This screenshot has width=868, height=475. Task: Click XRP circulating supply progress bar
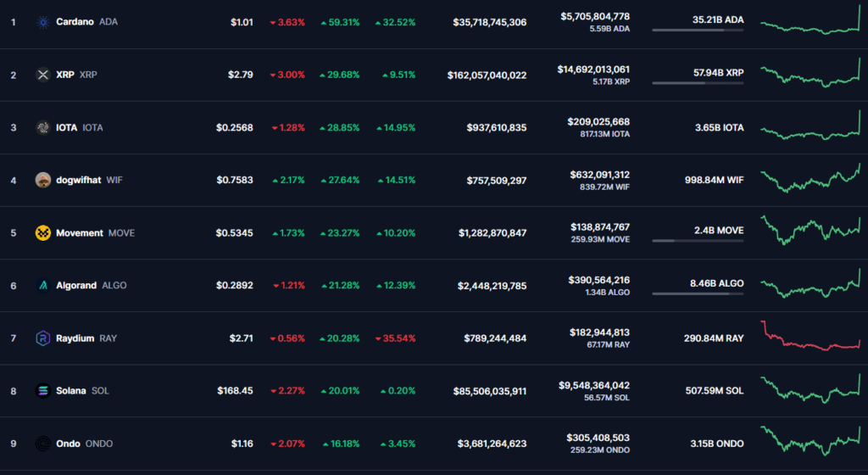point(698,83)
